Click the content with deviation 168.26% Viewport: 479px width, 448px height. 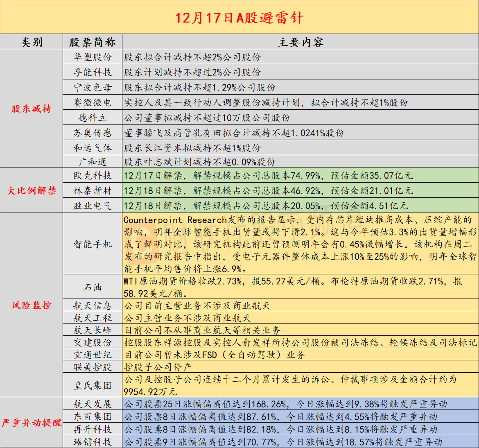tap(301, 404)
